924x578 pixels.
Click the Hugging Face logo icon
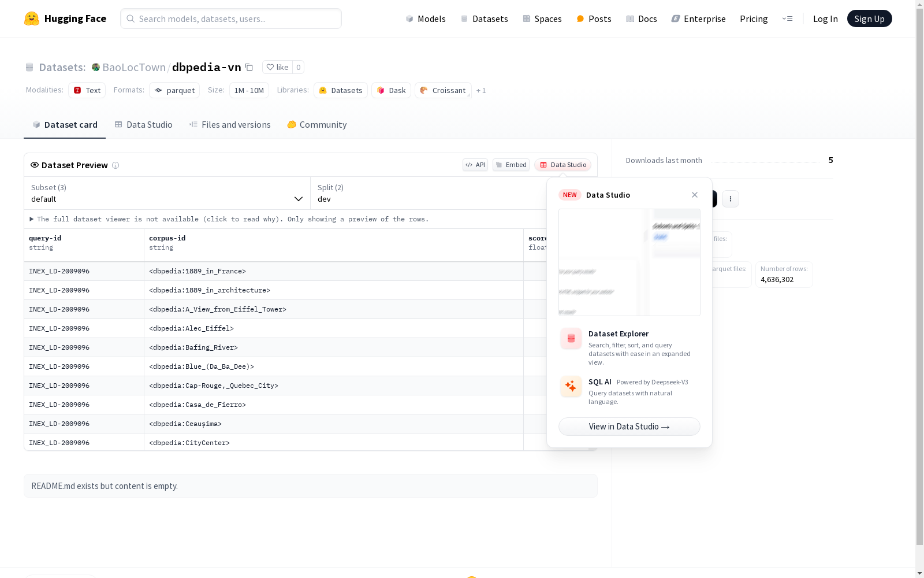[x=32, y=18]
